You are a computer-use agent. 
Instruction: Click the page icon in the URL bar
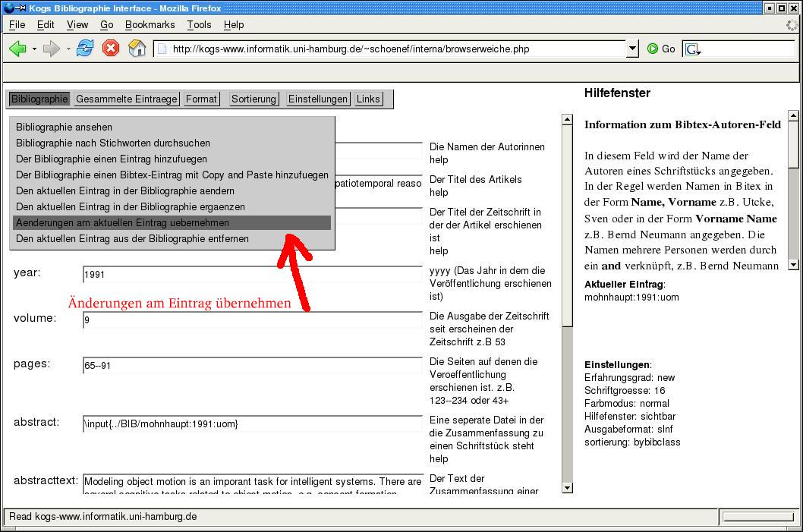click(x=162, y=49)
